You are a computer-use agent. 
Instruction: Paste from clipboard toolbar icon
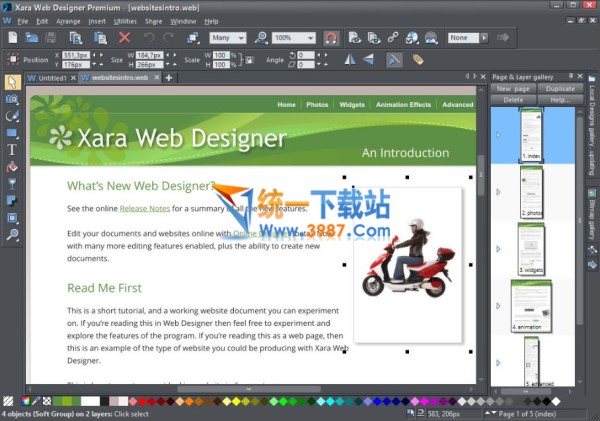(x=100, y=38)
